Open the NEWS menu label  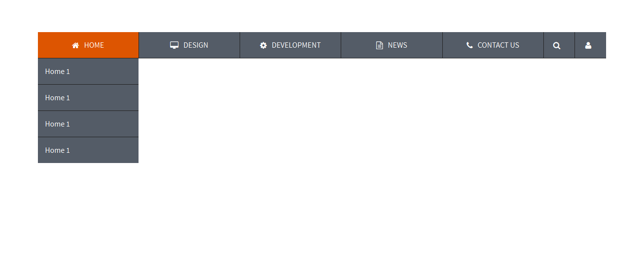(398, 45)
